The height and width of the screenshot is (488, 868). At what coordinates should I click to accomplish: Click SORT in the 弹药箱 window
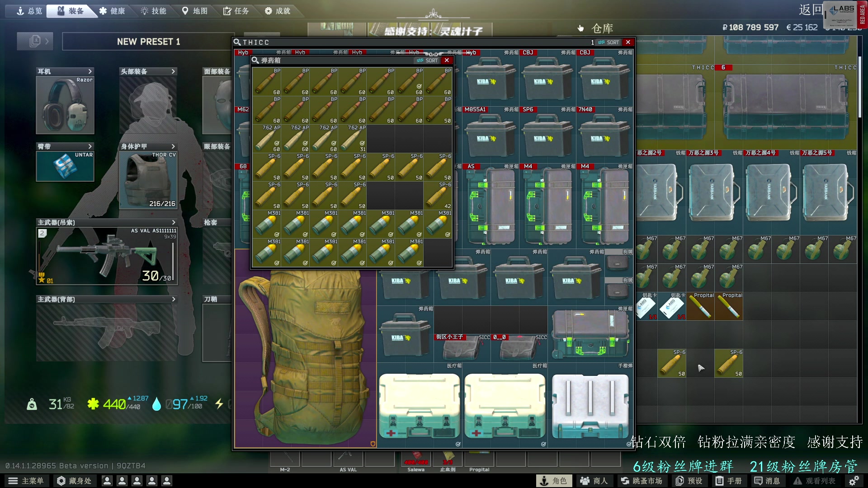(x=428, y=61)
